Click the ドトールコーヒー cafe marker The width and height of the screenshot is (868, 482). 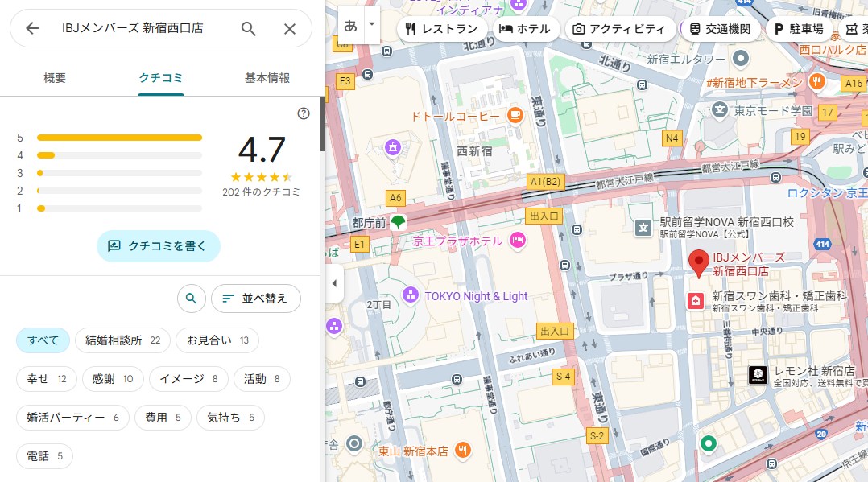coord(515,116)
